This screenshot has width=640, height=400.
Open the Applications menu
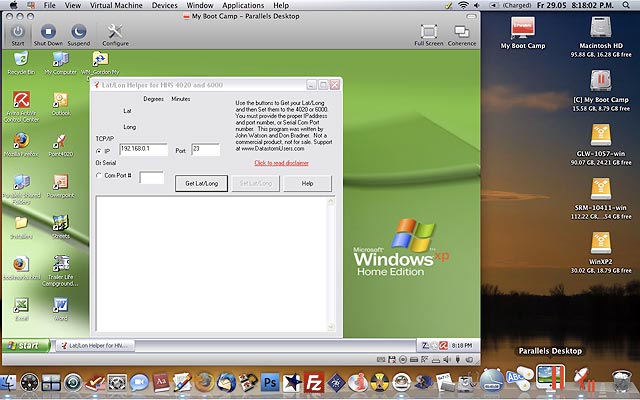pos(243,5)
